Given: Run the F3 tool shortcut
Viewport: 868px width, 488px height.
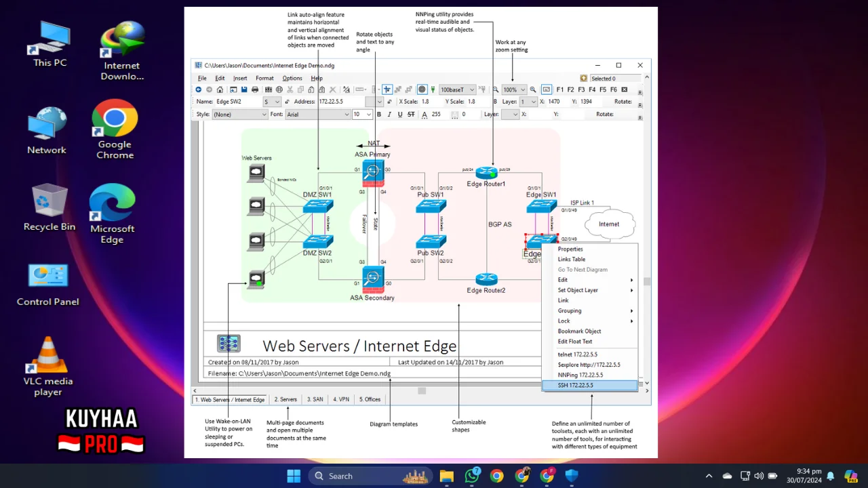Looking at the screenshot, I should (x=581, y=89).
